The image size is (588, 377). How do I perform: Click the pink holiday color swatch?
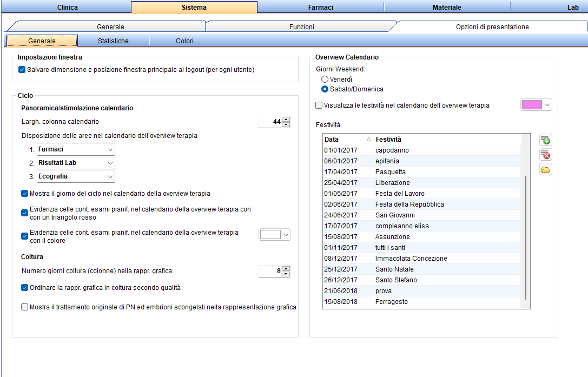pyautogui.click(x=532, y=104)
